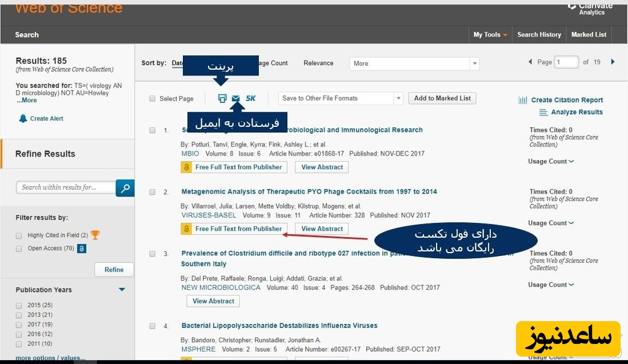628x364 pixels.
Task: Click the print icon above results list
Action: tap(223, 98)
